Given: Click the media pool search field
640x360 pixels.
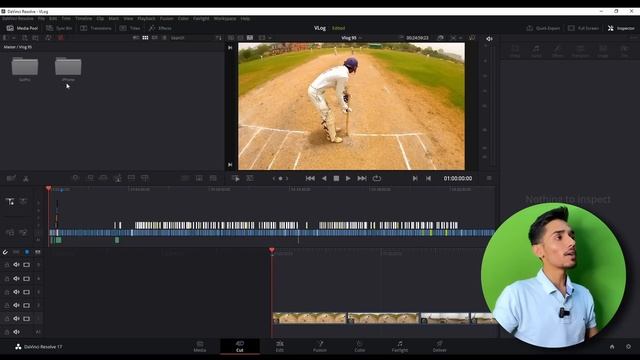Looking at the screenshot, I should (x=191, y=38).
